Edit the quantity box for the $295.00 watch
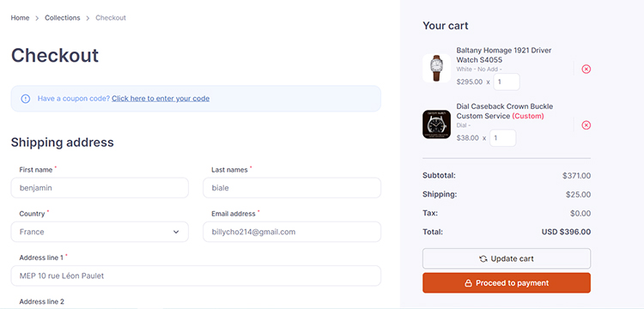 [x=507, y=82]
